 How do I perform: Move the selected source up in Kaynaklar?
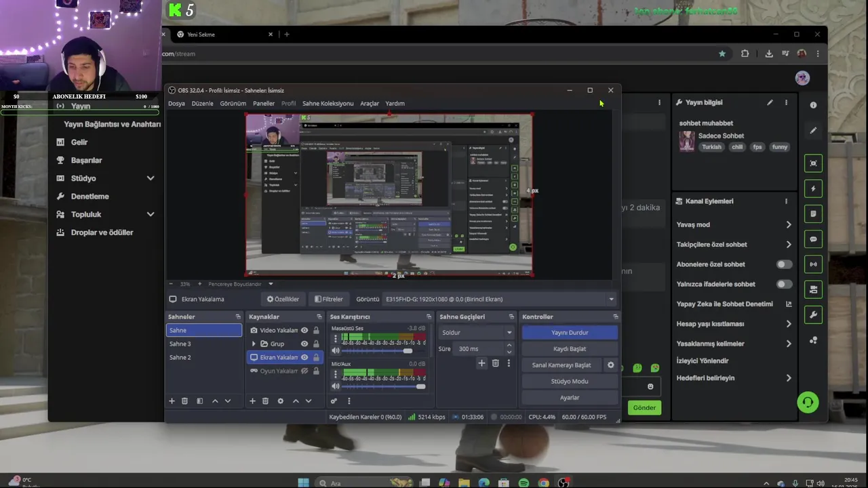(x=296, y=401)
